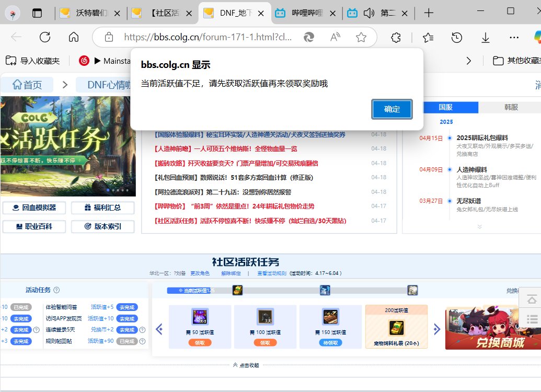Image resolution: width=541 pixels, height=392 pixels.
Task: Click help icon beside 规则帖回帖
Action: coord(142,341)
